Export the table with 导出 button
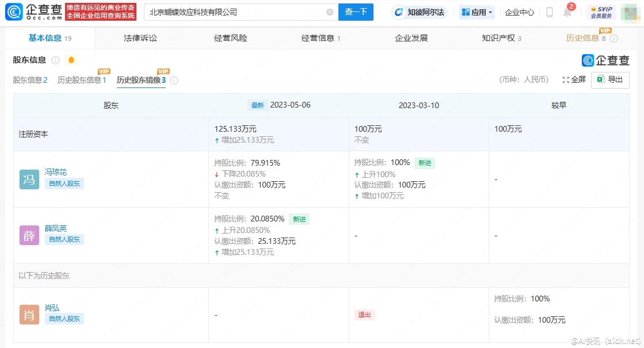 click(610, 79)
